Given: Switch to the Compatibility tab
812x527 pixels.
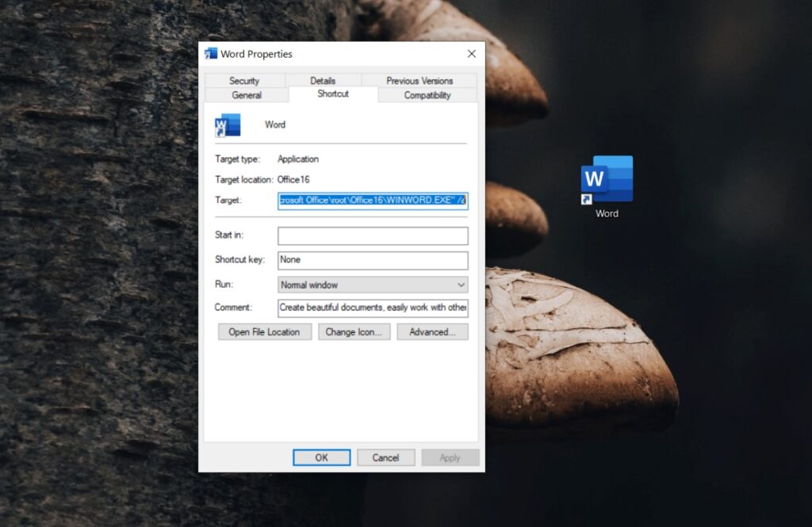Looking at the screenshot, I should [x=427, y=94].
